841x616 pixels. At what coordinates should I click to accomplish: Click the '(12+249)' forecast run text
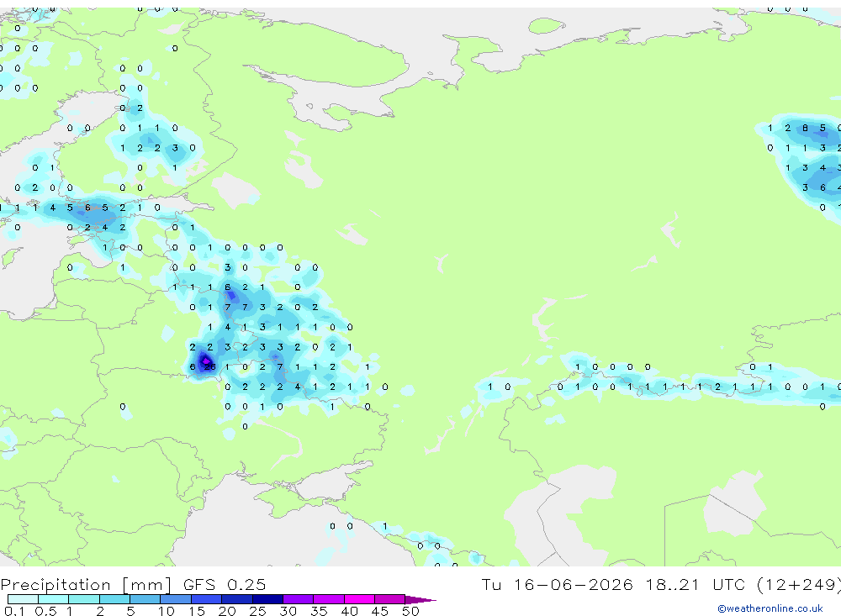point(799,585)
